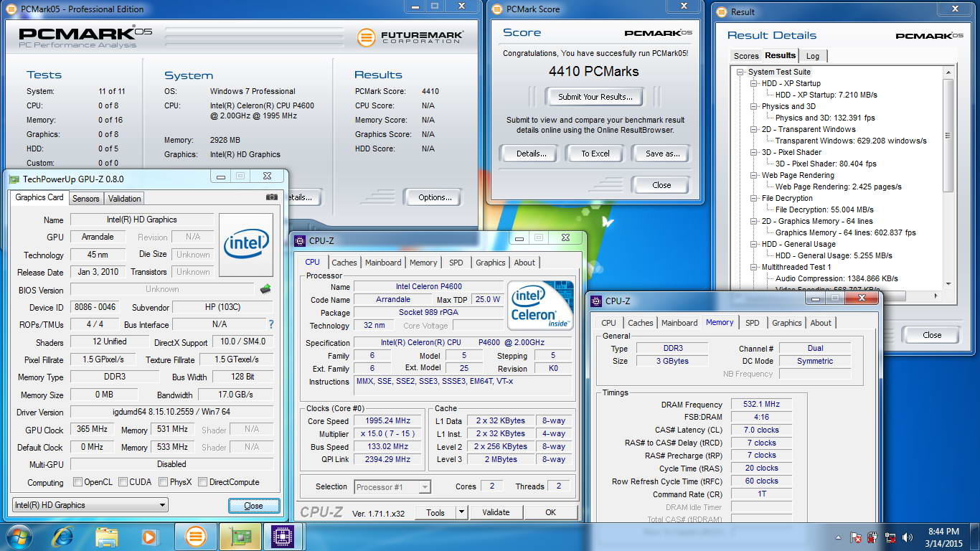
Task: Collapse the Physics and 3D node
Action: click(754, 106)
